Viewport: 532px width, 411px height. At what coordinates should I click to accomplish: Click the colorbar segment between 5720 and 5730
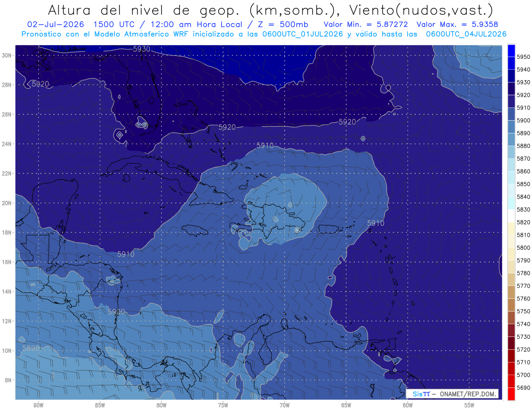click(511, 343)
